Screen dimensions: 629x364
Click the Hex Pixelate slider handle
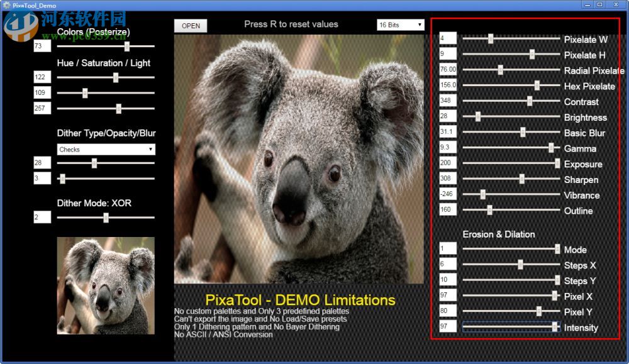(x=537, y=86)
